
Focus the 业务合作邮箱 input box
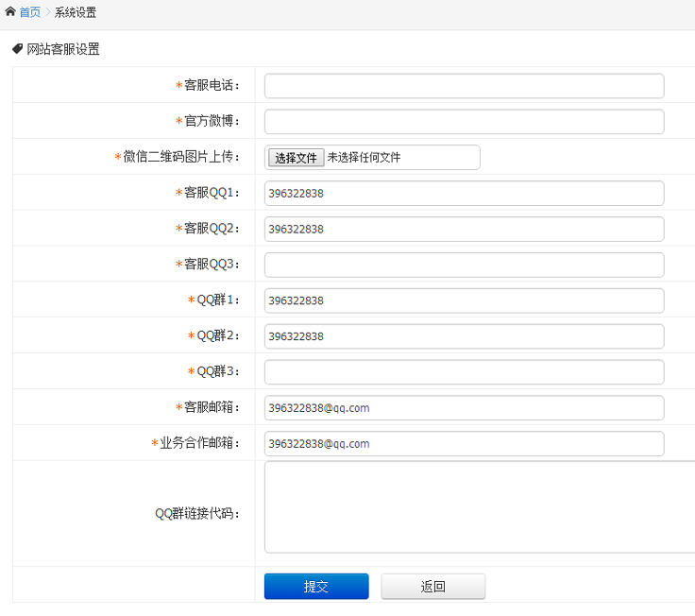coord(464,444)
